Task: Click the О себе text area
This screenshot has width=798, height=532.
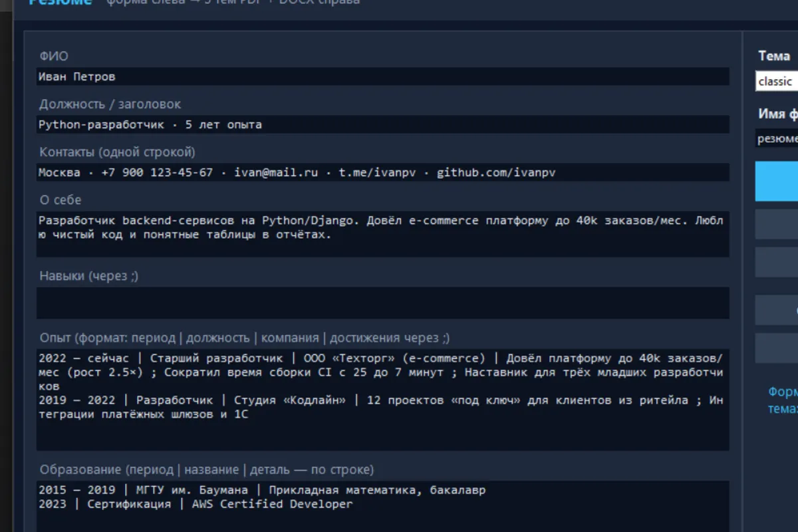Action: [x=383, y=234]
